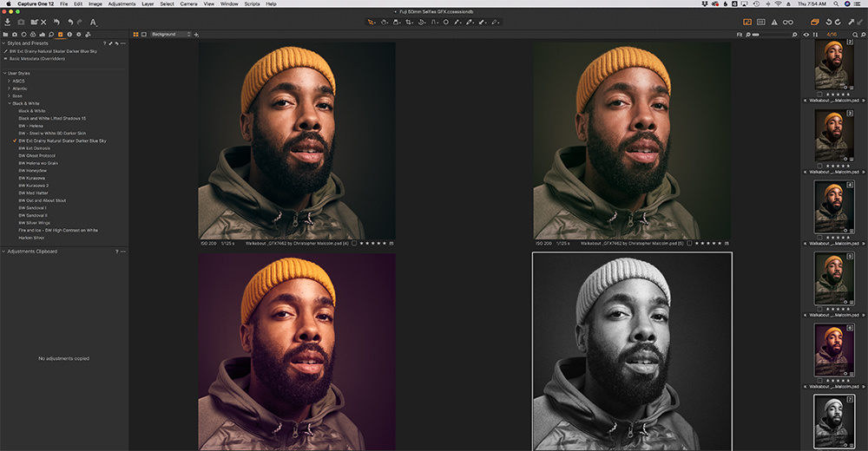
Task: Tick the color tag box under thumbnail 2
Action: 820,94
